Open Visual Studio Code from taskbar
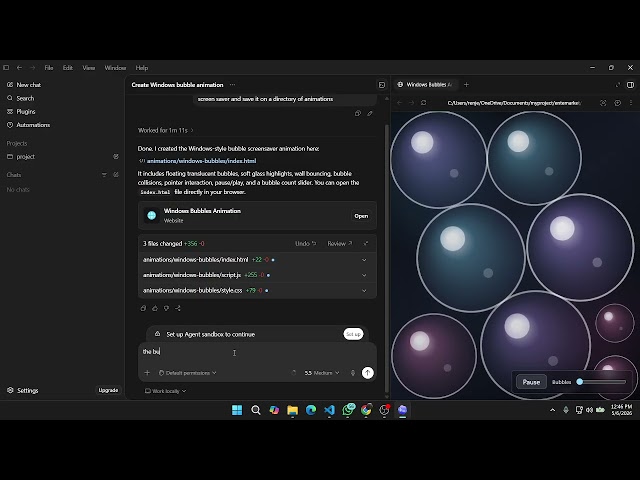The image size is (640, 480). click(329, 410)
